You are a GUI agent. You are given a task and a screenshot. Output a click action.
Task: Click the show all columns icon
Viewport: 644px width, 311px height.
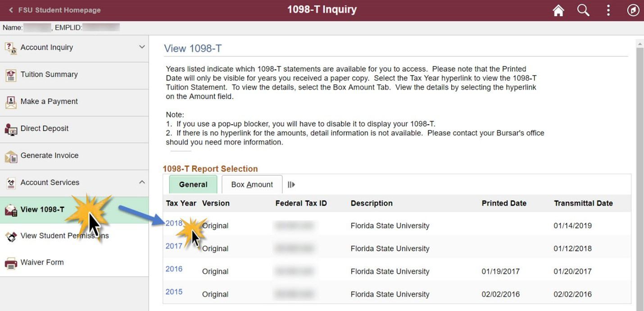(291, 185)
